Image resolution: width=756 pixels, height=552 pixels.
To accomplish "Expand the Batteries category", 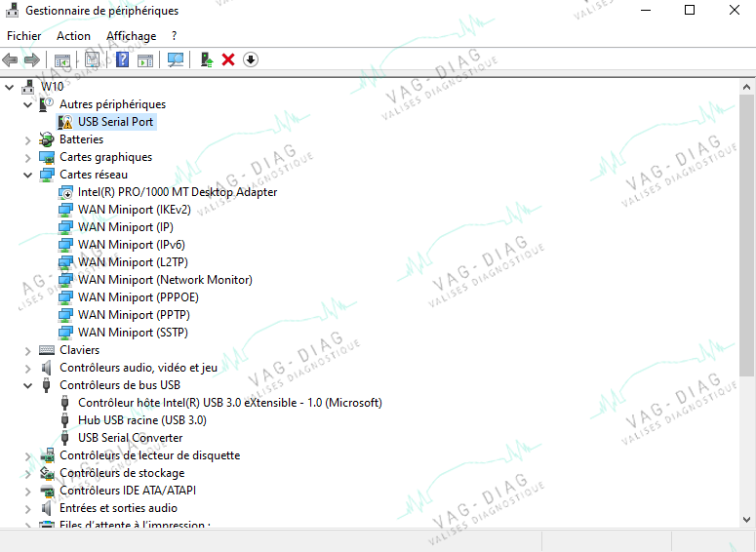I will [x=28, y=140].
